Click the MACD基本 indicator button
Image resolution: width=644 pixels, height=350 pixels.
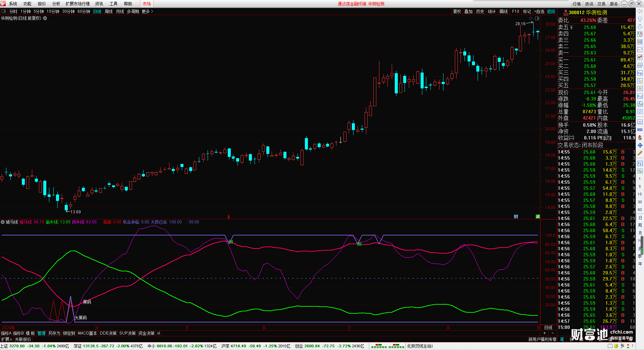point(87,333)
